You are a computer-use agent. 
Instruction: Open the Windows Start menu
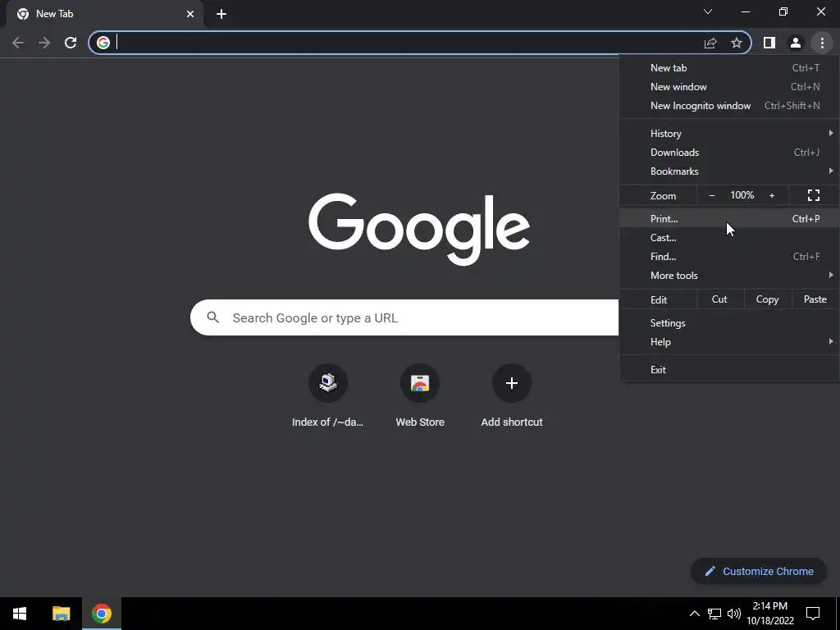click(20, 614)
